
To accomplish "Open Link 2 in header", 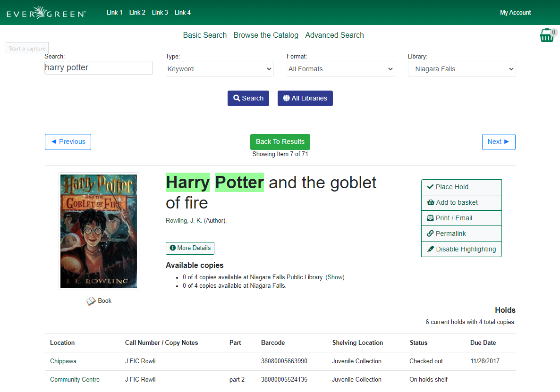I will (137, 12).
